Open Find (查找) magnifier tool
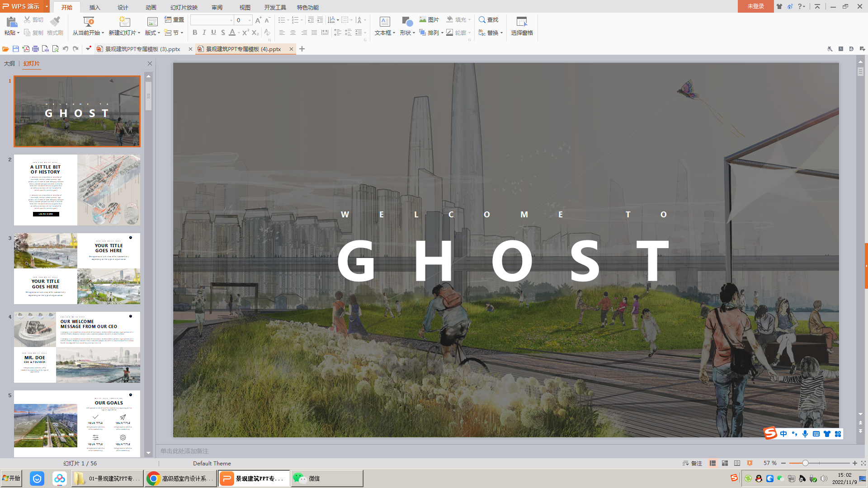The image size is (868, 488). click(488, 19)
